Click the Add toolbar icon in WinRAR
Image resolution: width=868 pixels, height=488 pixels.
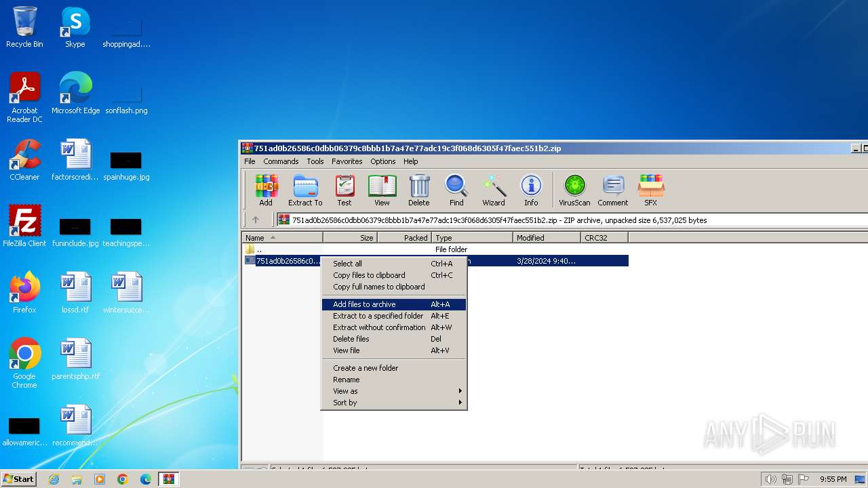click(266, 190)
